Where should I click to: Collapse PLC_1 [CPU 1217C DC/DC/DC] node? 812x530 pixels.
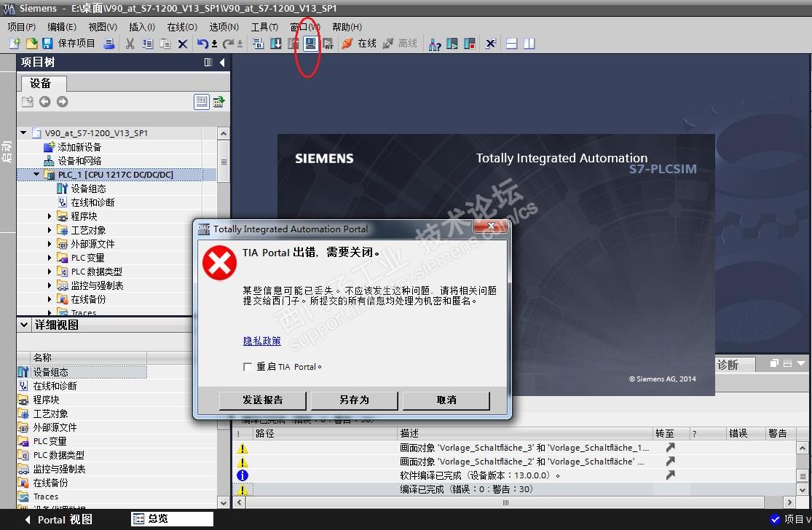(36, 175)
